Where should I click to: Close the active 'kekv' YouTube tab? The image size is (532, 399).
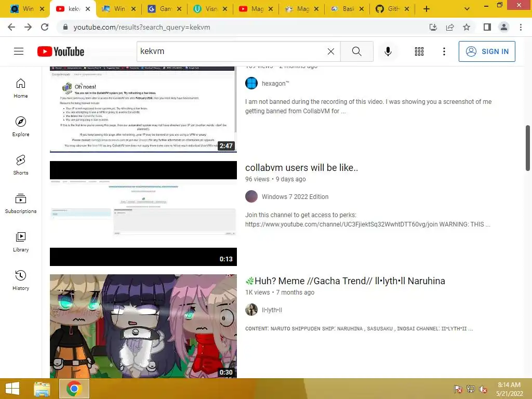click(x=87, y=9)
